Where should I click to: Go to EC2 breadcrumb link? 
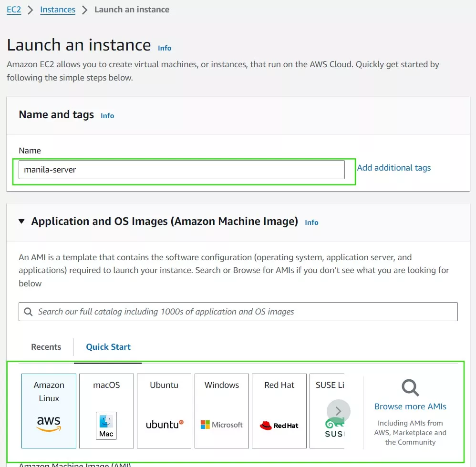click(x=14, y=10)
